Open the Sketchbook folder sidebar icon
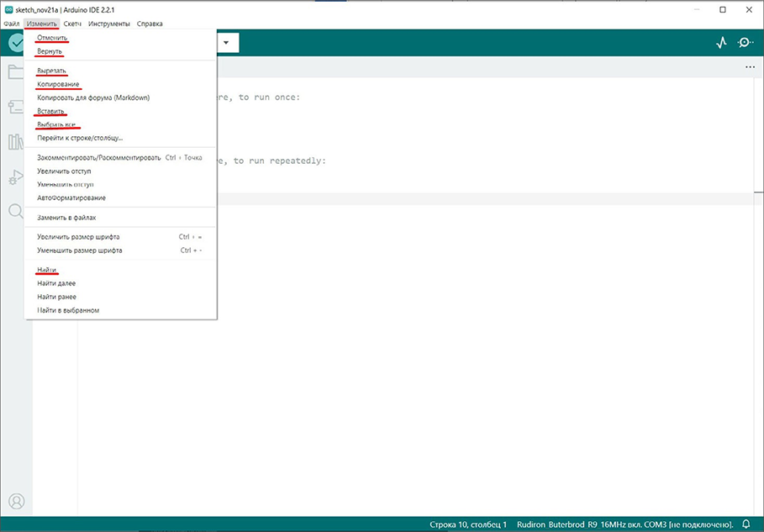This screenshot has width=764, height=532. click(16, 72)
